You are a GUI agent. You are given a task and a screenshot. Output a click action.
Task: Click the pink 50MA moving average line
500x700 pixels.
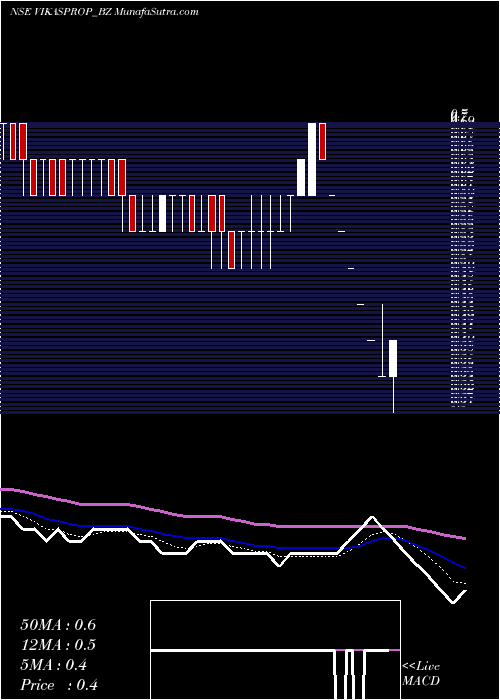pyautogui.click(x=232, y=519)
